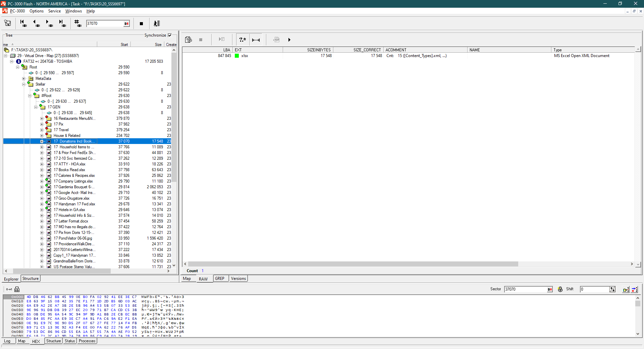Viewport: 644px width, 349px height.
Task: Open the Windows menu
Action: tap(73, 11)
